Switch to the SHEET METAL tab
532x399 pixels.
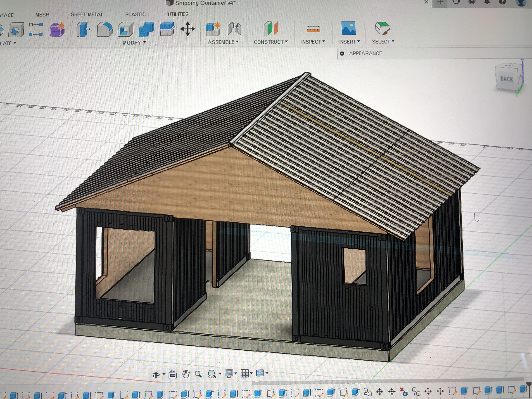(x=87, y=14)
